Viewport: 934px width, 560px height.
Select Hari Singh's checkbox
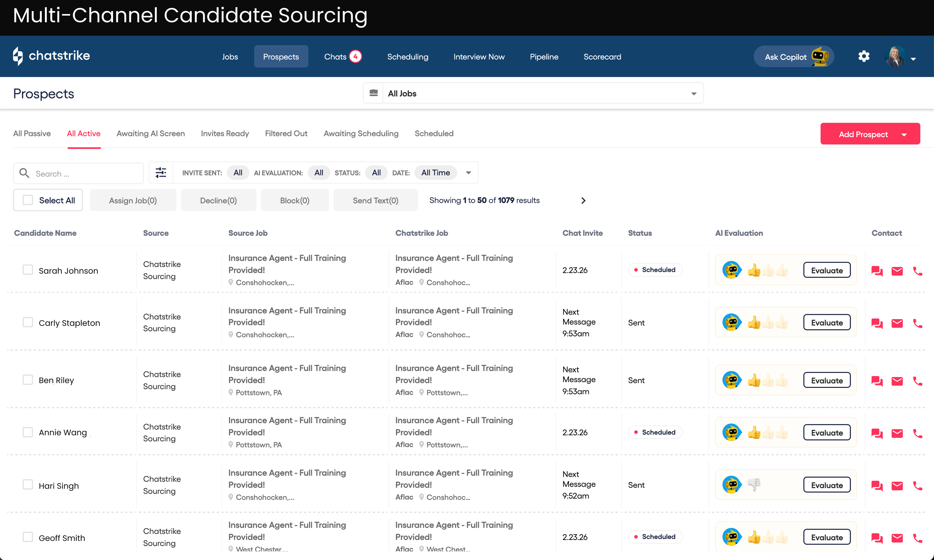[28, 485]
